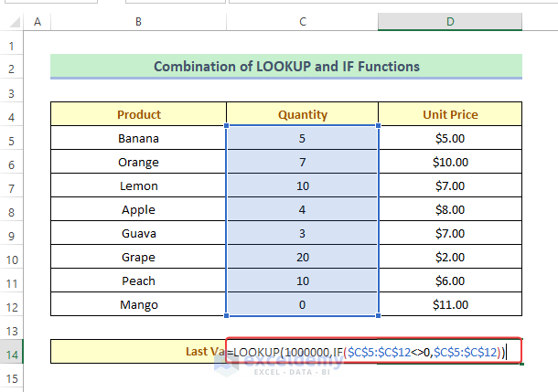
Task: Click the LOOKUP formula input cell
Action: click(x=375, y=352)
